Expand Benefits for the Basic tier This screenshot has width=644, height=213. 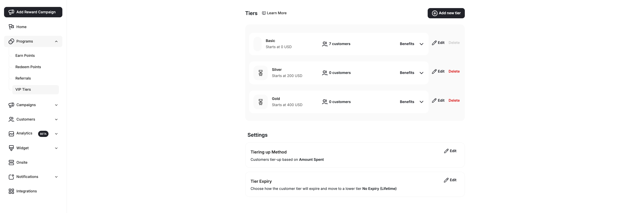coord(421,44)
